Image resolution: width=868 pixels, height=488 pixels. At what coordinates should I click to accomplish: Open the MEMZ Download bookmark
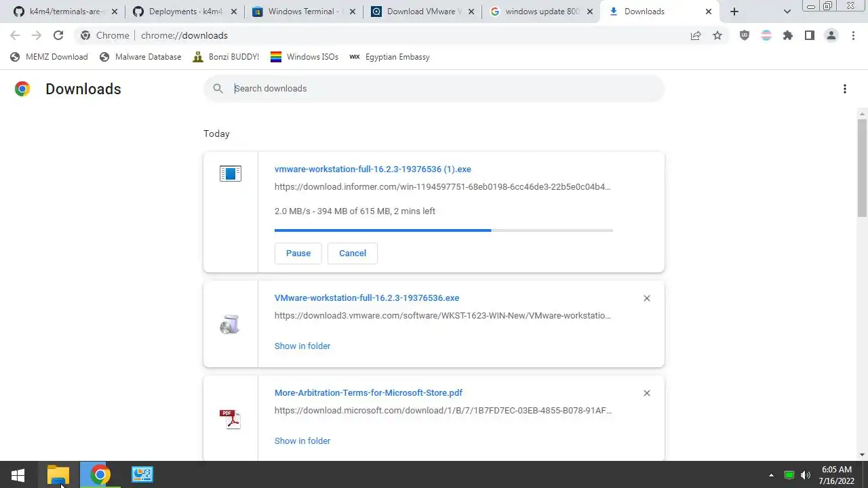pyautogui.click(x=49, y=57)
